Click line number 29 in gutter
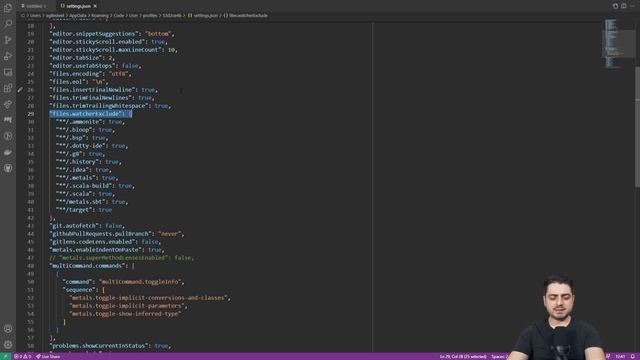Screen dimensions: 640x360 click(31, 114)
